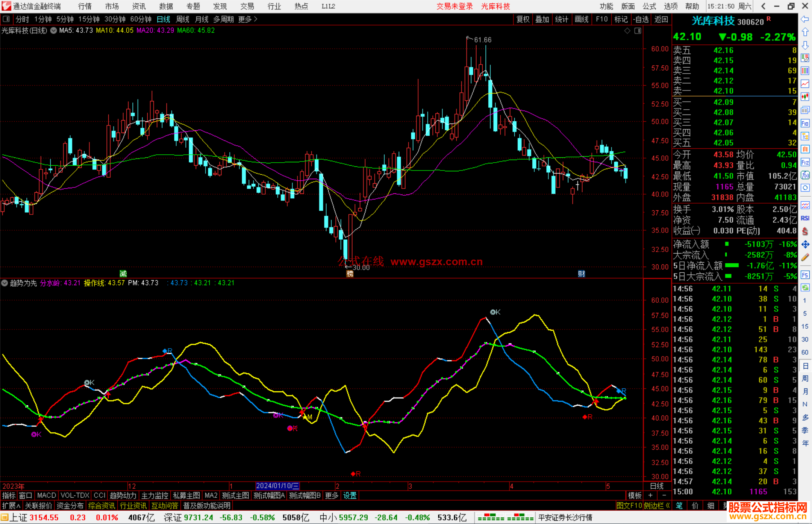
Task: Click the plus zoom button beside 模板
Action: (650, 495)
